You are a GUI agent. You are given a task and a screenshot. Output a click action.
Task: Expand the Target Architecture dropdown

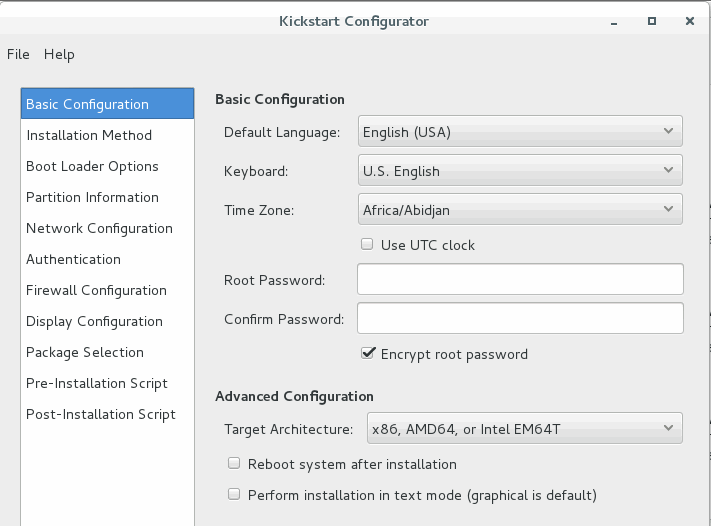pyautogui.click(x=525, y=429)
